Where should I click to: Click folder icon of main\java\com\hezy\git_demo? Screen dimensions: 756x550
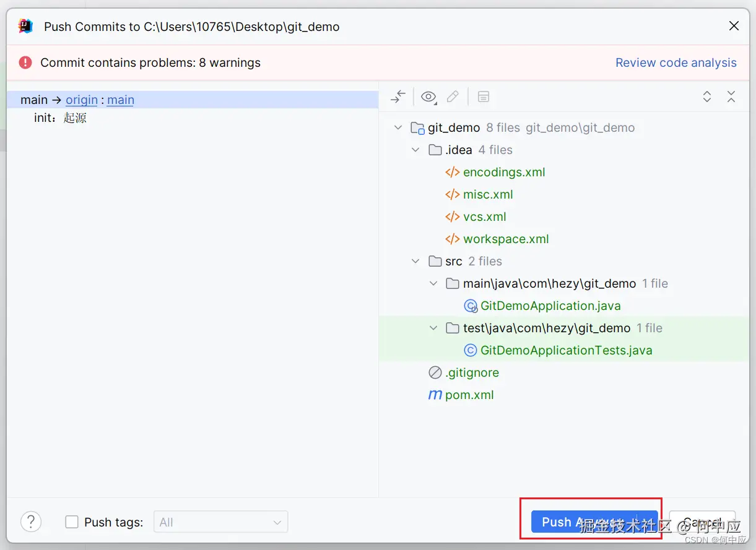point(453,283)
